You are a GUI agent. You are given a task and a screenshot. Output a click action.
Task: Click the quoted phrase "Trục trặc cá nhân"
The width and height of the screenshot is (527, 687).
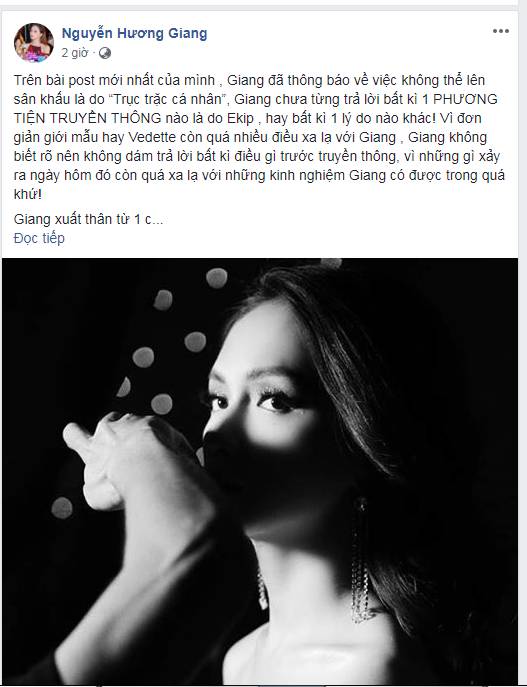167,99
